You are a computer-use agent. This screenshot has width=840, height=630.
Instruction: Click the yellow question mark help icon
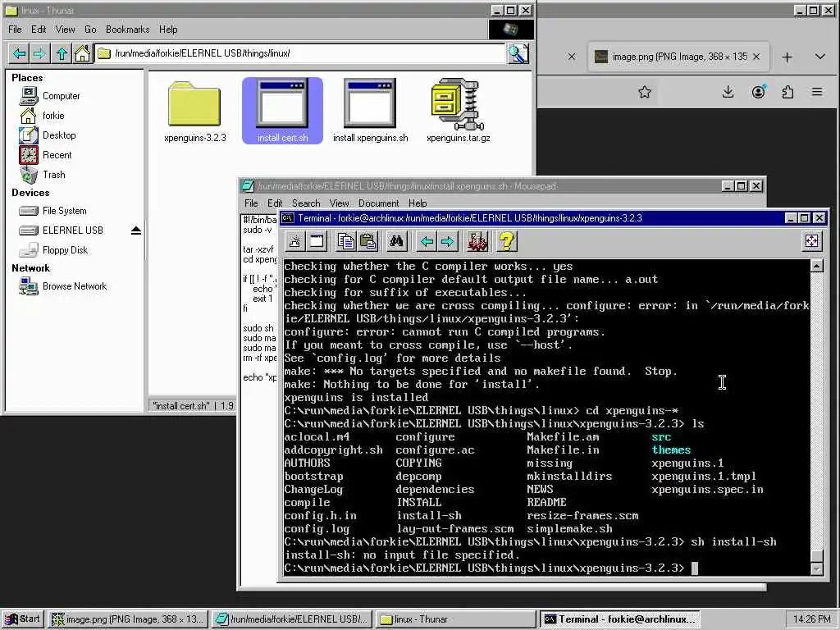506,242
